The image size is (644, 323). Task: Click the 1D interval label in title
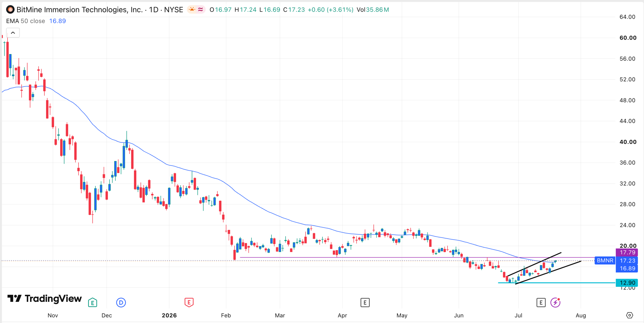coord(153,10)
